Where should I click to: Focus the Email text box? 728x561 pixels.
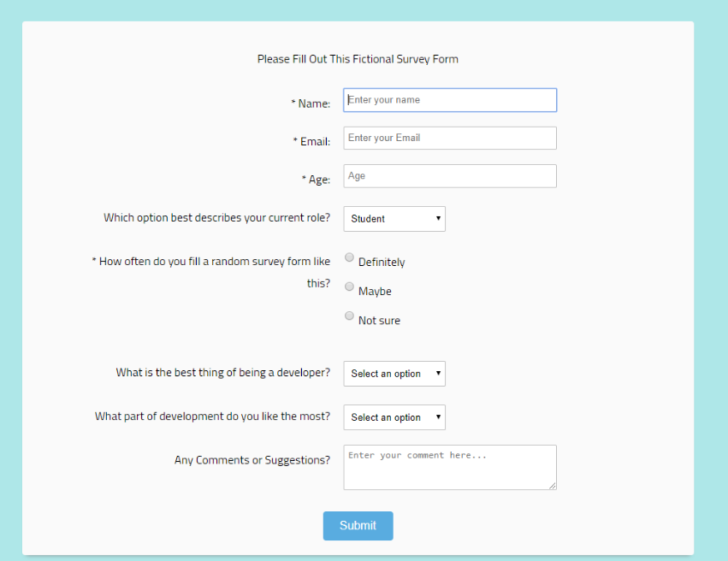450,138
